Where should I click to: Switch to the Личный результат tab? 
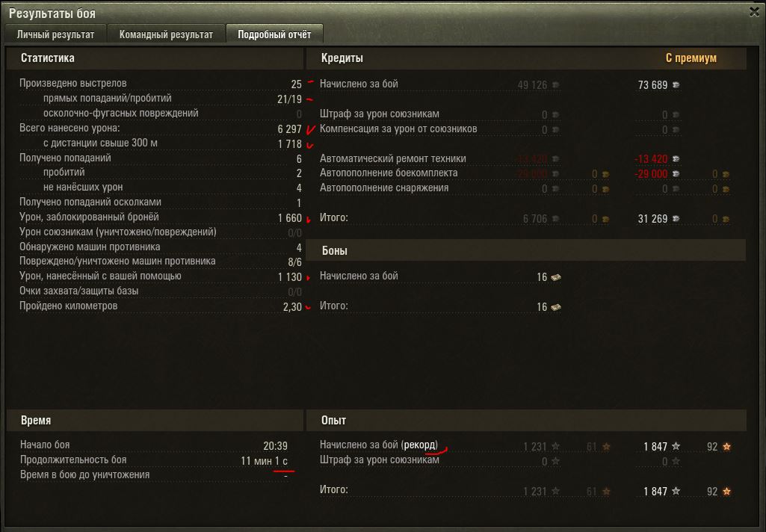point(56,34)
